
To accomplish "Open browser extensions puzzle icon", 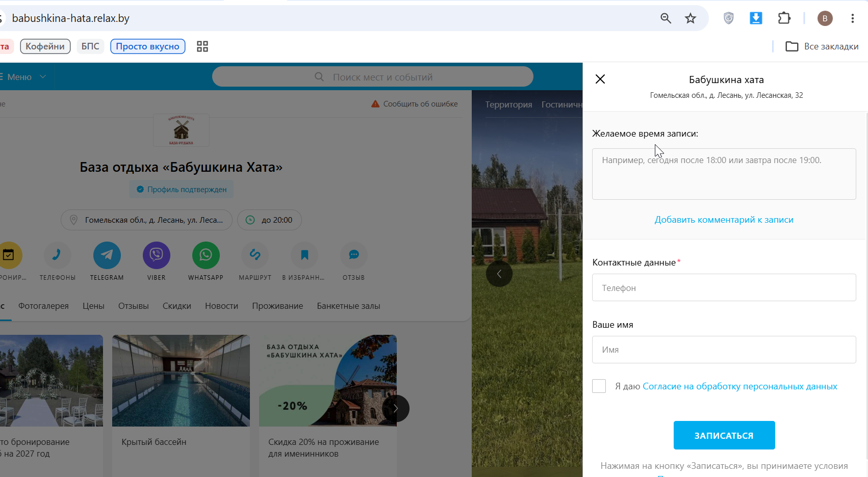I will pyautogui.click(x=784, y=18).
